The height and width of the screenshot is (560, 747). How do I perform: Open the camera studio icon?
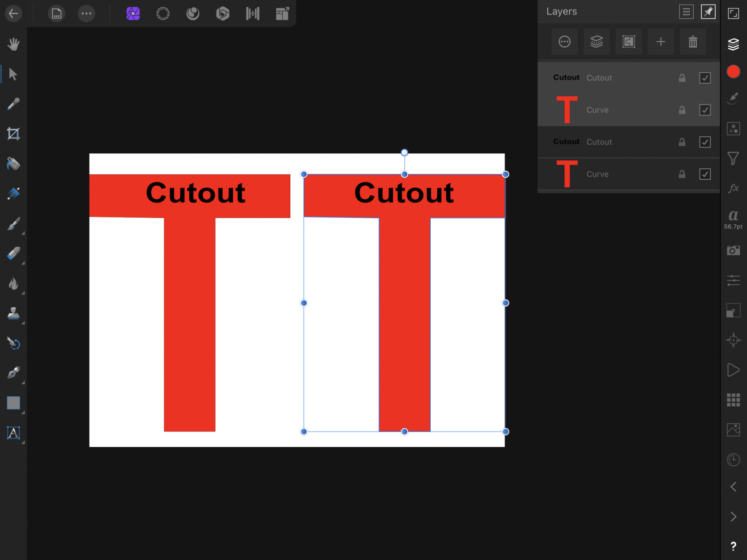734,250
